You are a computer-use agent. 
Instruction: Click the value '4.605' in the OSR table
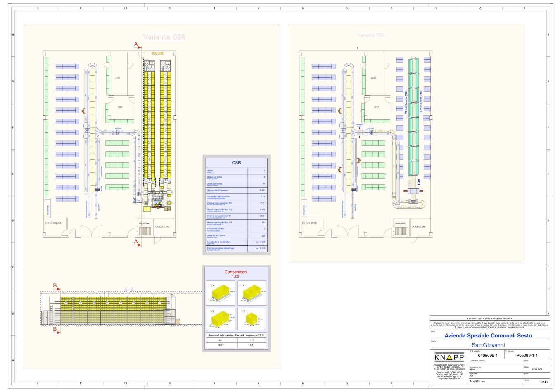[262, 209]
